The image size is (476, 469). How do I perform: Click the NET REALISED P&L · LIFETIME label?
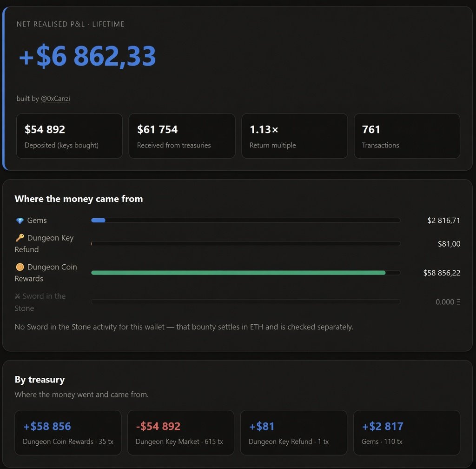(71, 24)
